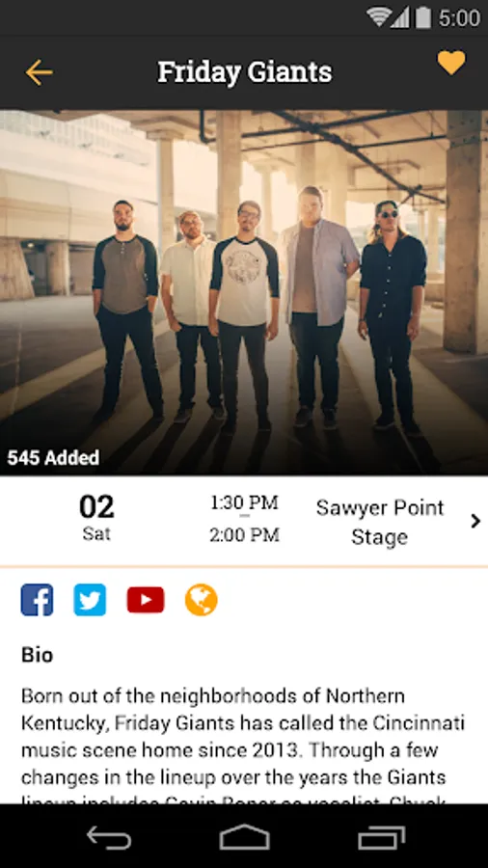Open the Twitter profile icon
488x868 pixels.
pyautogui.click(x=90, y=600)
